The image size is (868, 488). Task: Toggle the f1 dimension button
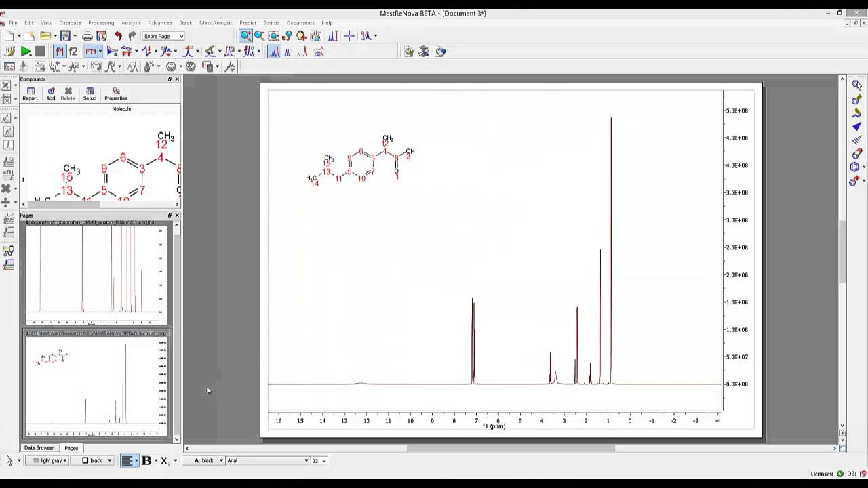[60, 52]
